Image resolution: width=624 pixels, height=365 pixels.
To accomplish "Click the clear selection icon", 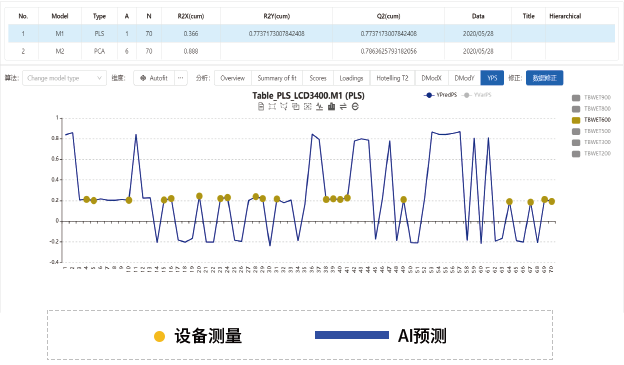I will click(308, 106).
